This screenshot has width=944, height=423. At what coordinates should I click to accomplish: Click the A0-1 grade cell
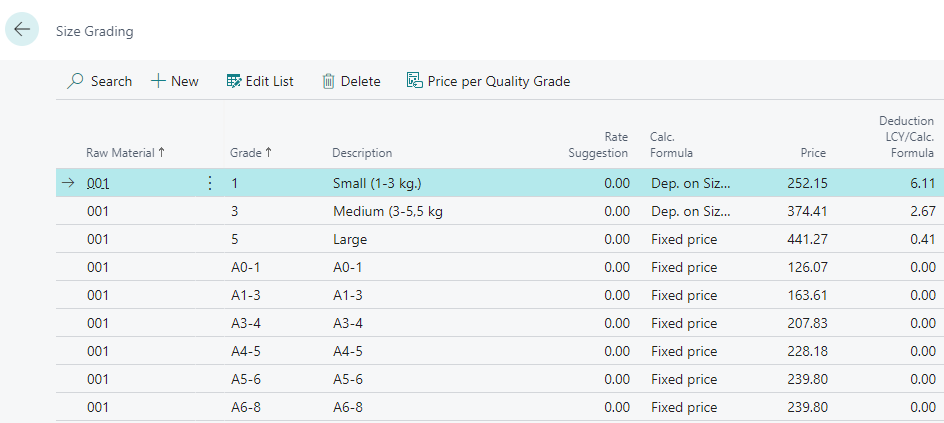point(245,267)
